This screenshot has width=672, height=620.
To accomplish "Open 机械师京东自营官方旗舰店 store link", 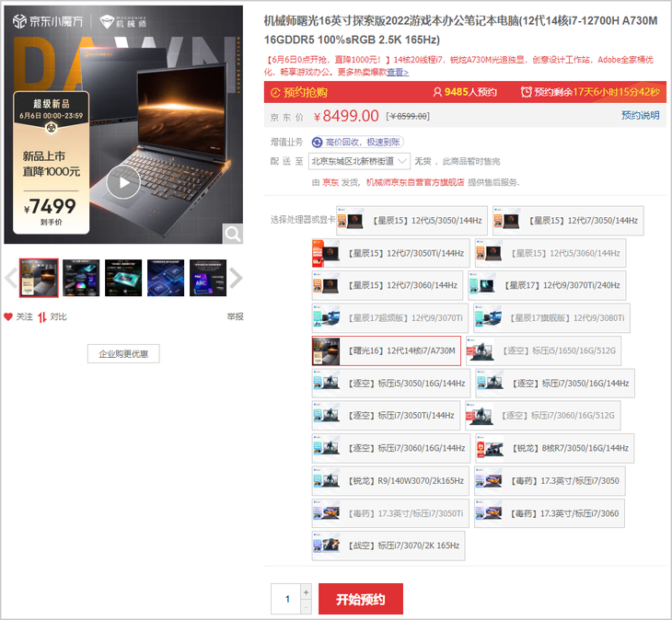I will tap(415, 182).
